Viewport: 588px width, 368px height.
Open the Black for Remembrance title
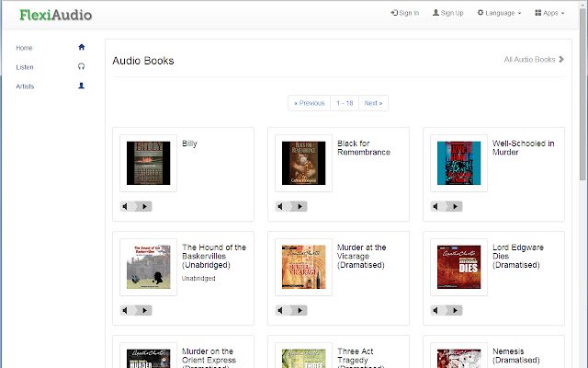pyautogui.click(x=364, y=147)
